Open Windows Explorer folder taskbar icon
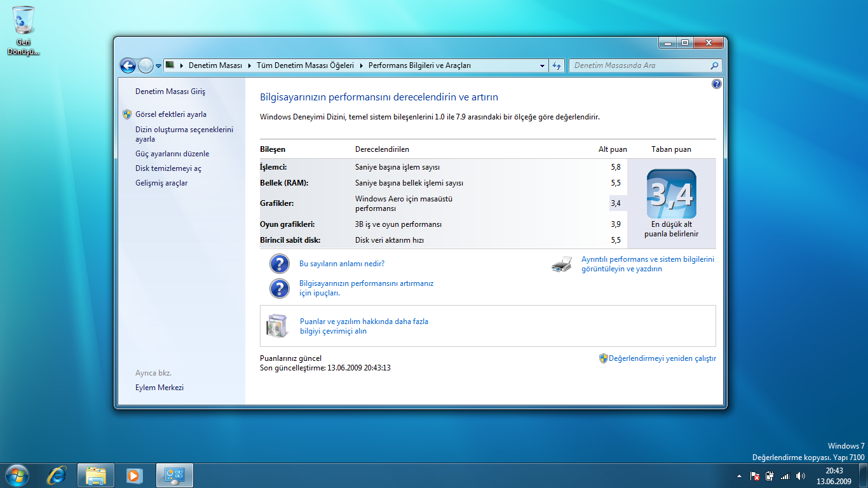This screenshot has width=868, height=488. 96,475
